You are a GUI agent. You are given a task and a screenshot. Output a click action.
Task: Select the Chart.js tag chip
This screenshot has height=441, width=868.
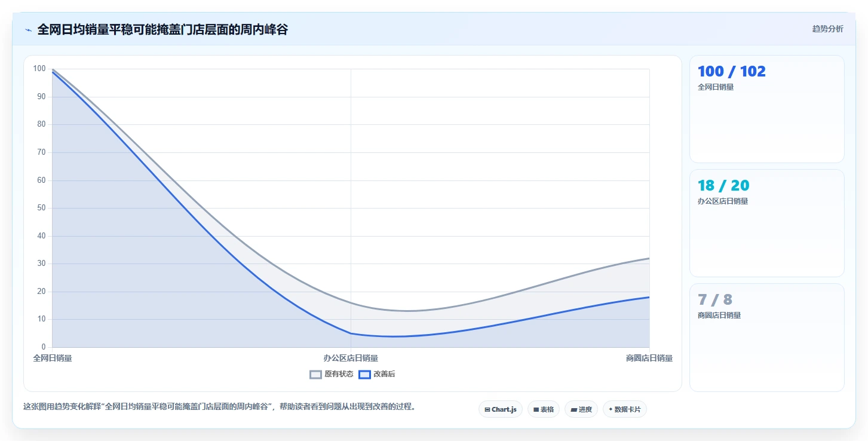(501, 409)
